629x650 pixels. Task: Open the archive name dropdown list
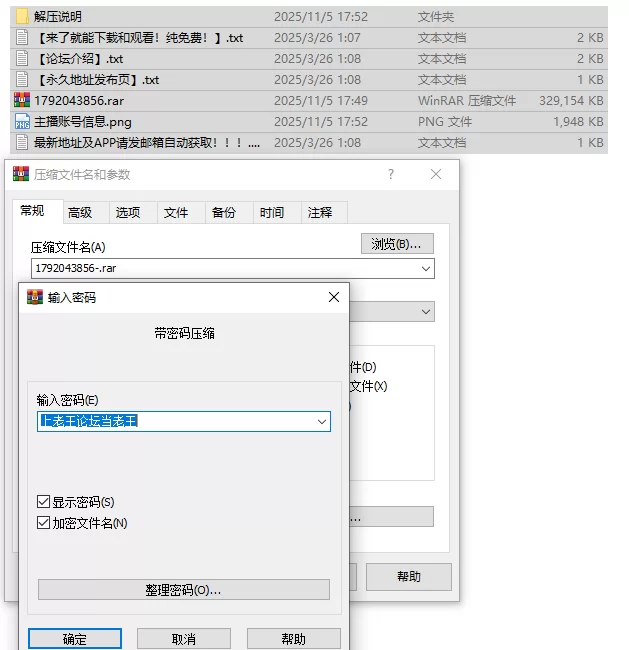[x=426, y=269]
